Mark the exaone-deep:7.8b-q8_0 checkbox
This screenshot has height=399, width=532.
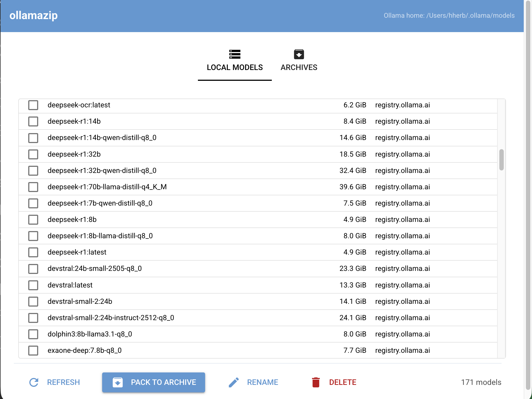[33, 350]
